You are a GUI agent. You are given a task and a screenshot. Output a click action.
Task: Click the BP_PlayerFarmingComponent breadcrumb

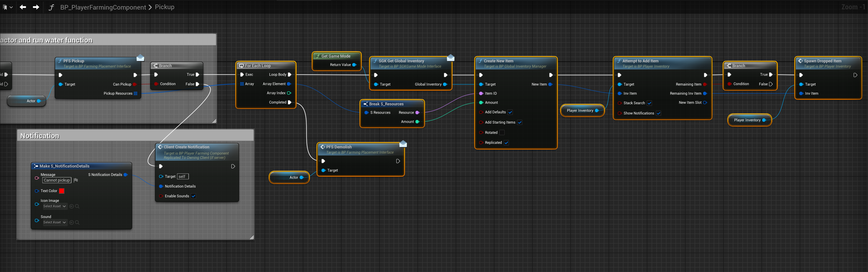tap(103, 7)
